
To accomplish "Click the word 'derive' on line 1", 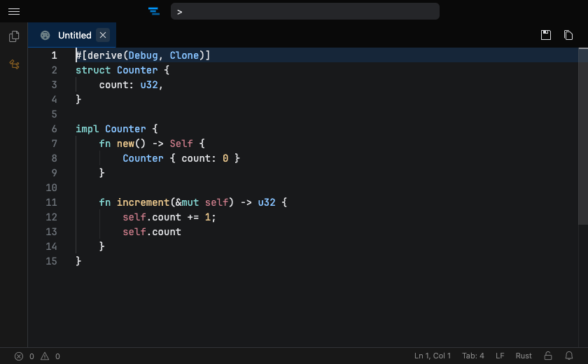I will tap(105, 55).
